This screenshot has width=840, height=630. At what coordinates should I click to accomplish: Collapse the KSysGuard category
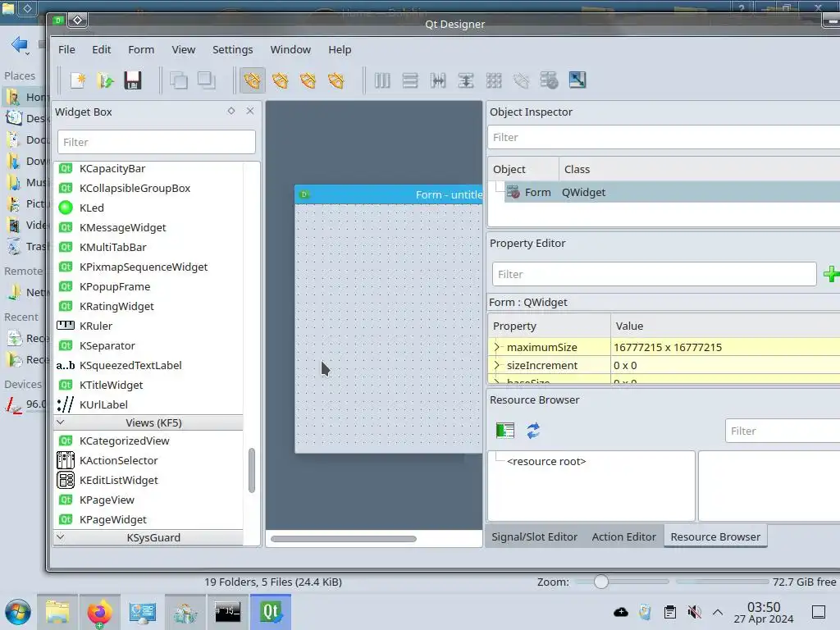coord(61,536)
